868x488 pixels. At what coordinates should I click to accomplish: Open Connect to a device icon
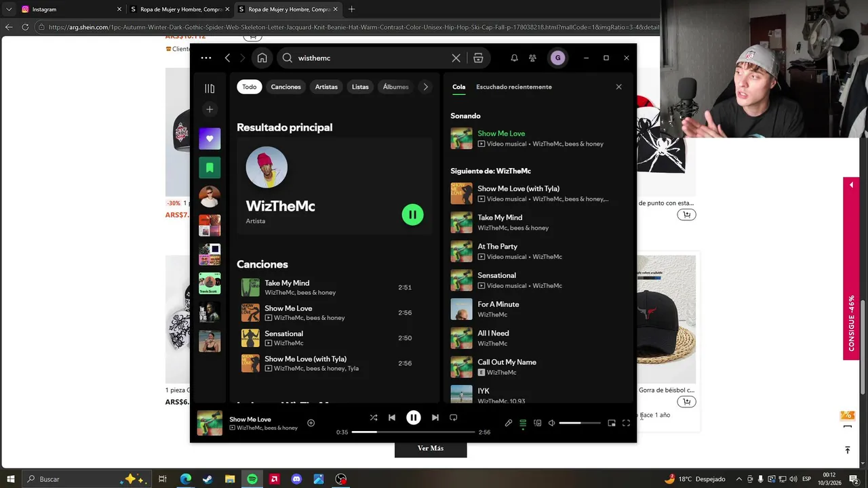click(x=538, y=423)
